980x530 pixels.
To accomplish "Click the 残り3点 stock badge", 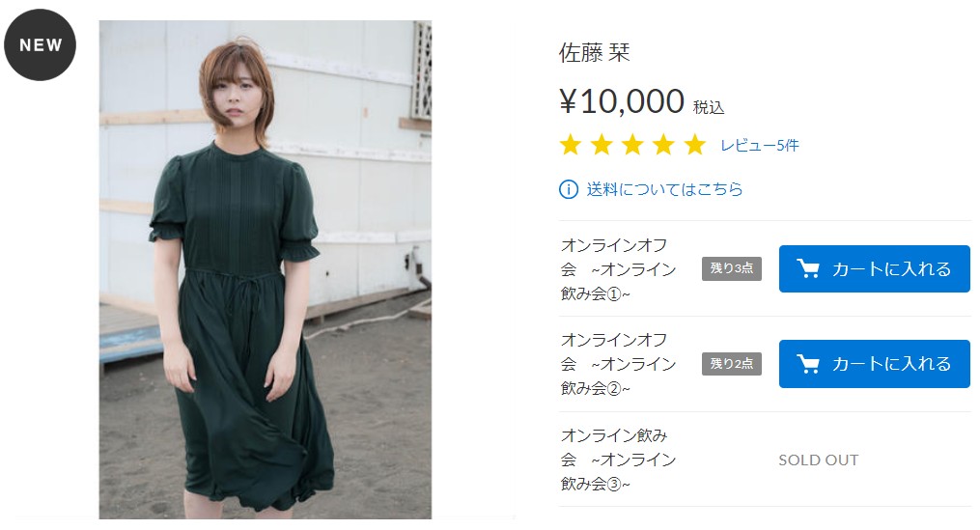I will [x=731, y=268].
